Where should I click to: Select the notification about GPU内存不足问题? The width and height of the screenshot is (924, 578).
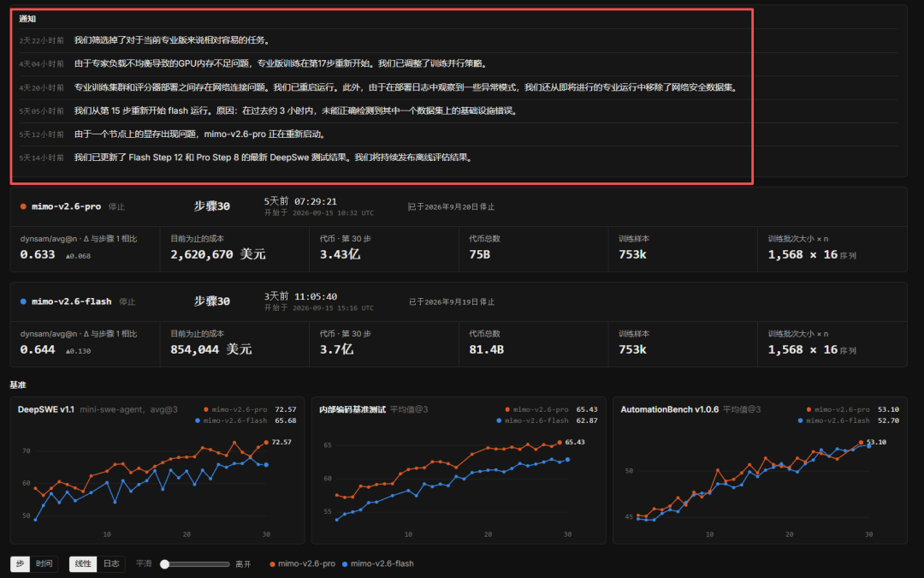(458, 63)
